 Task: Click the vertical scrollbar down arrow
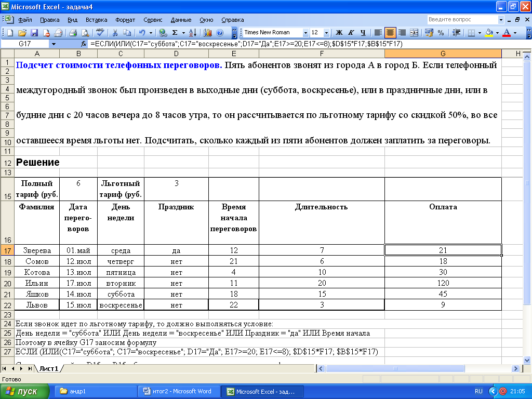[527, 360]
